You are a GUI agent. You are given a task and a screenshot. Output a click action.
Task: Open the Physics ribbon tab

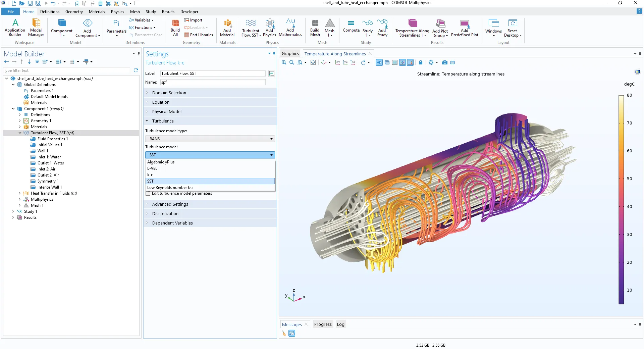[117, 12]
